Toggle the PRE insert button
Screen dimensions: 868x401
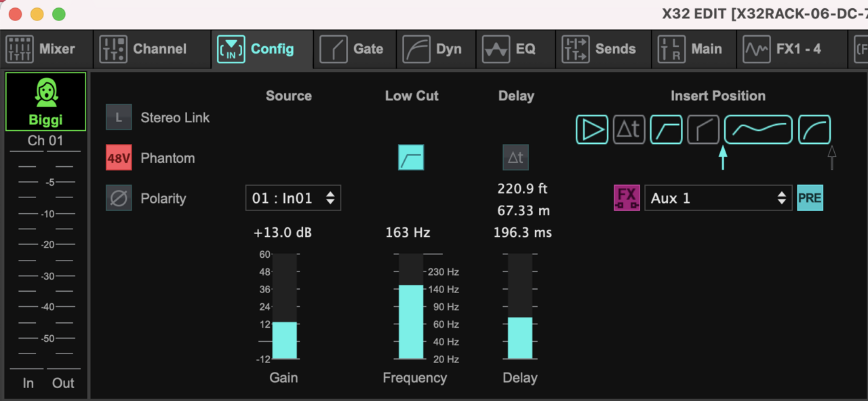tap(810, 199)
